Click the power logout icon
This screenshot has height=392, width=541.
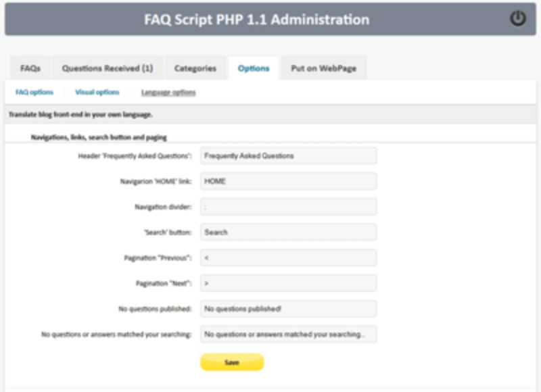tap(517, 19)
